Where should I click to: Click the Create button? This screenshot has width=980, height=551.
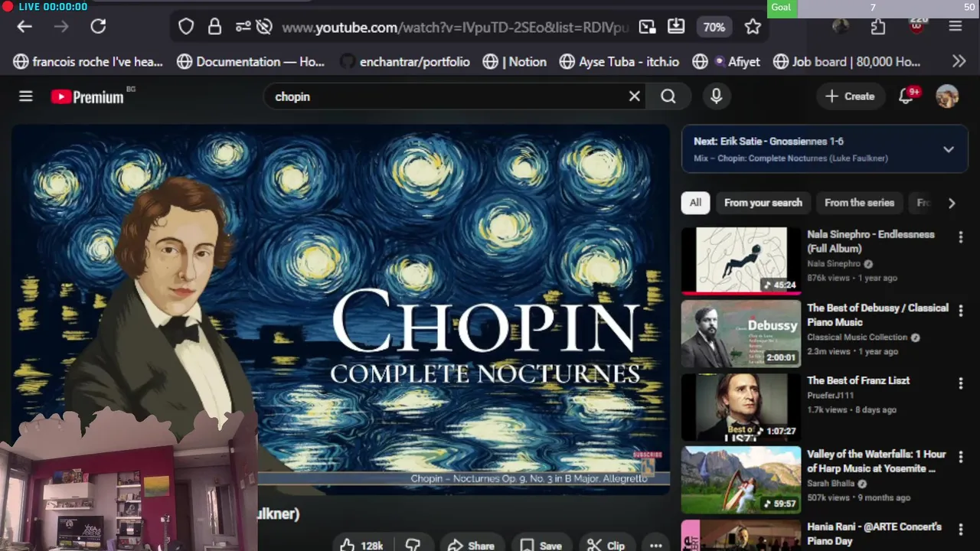coord(850,96)
